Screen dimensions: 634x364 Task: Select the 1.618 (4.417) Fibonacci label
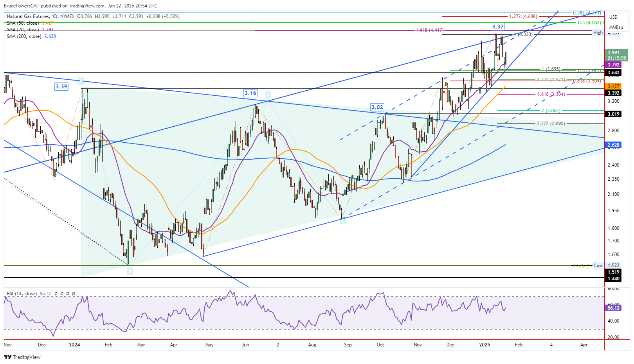[430, 30]
